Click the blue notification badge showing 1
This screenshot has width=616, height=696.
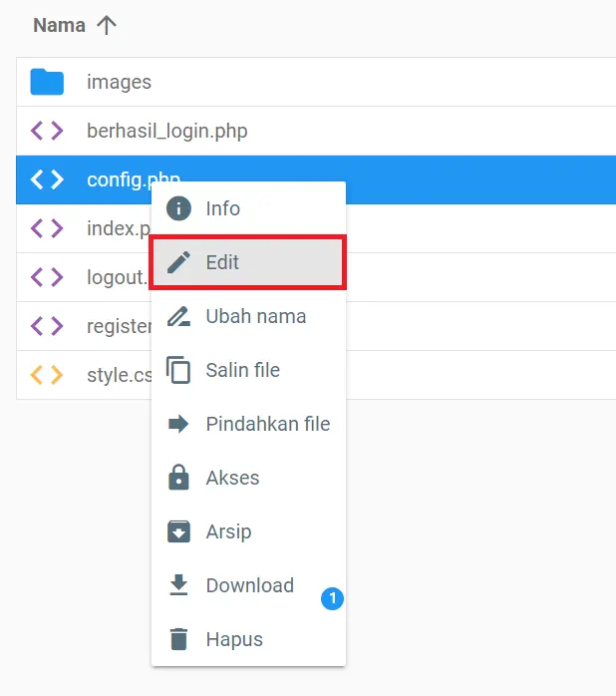332,598
